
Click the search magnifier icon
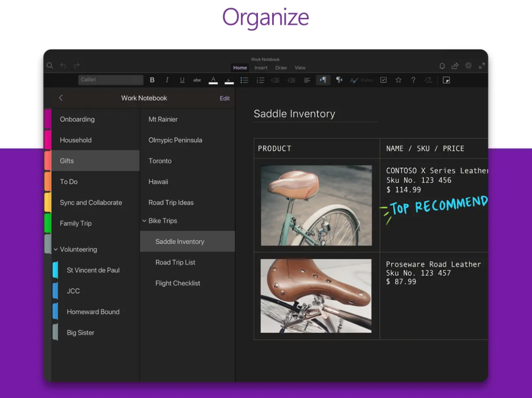click(x=50, y=66)
